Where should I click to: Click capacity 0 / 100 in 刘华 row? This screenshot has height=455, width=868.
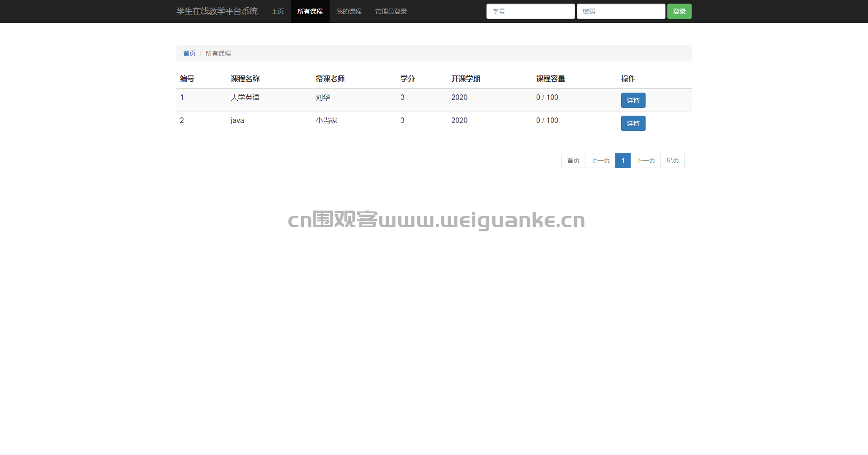(547, 97)
